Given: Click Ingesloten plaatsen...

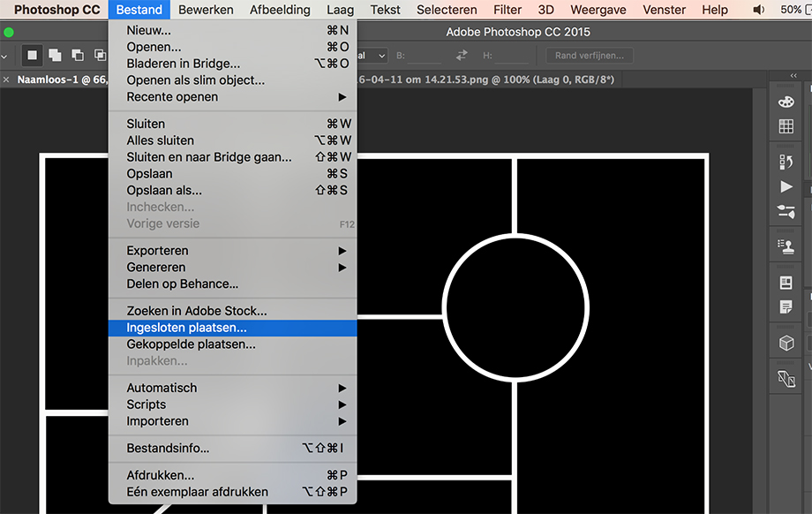Looking at the screenshot, I should click(232, 328).
